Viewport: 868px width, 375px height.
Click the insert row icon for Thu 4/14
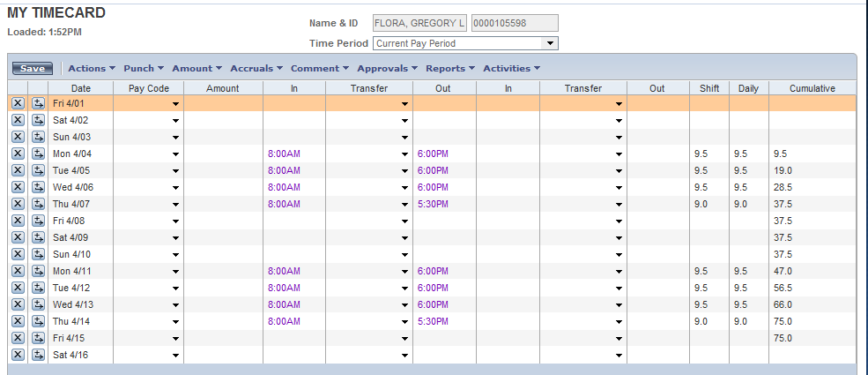click(38, 321)
